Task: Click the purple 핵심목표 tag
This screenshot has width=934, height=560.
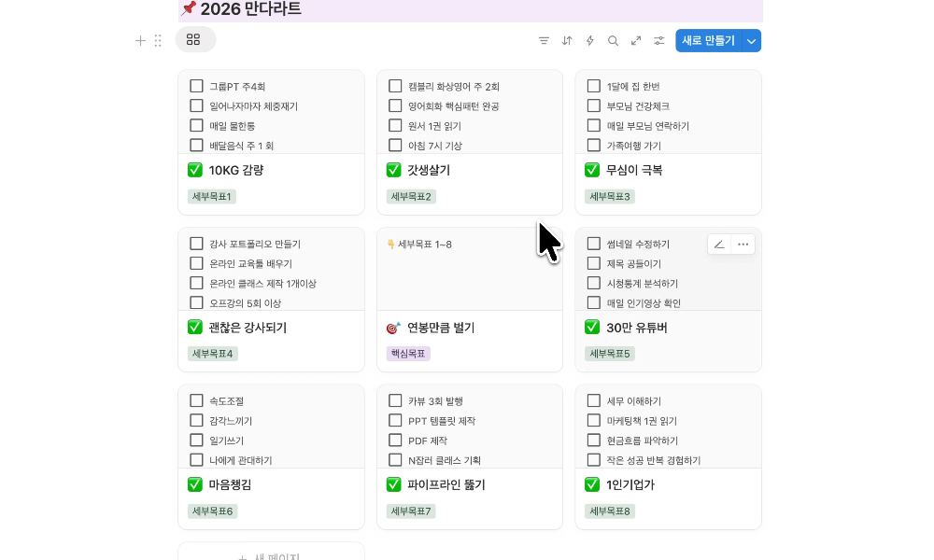Action: [x=408, y=354]
